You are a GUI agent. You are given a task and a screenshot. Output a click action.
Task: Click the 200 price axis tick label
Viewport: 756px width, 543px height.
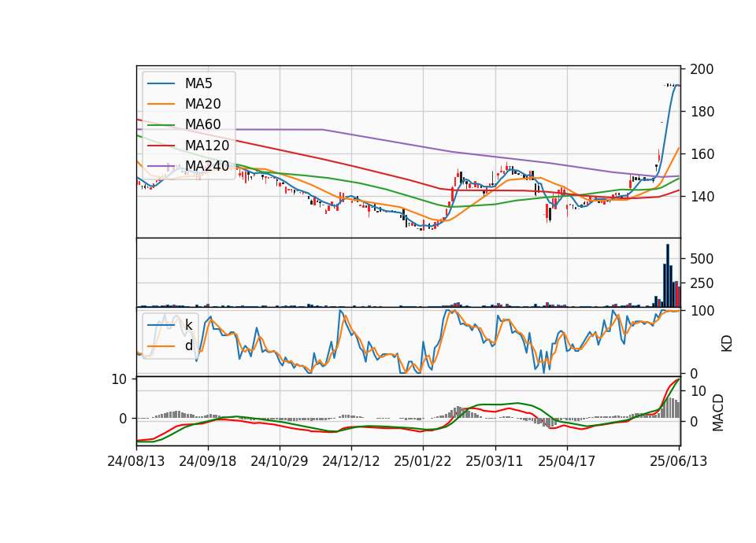[x=702, y=69]
